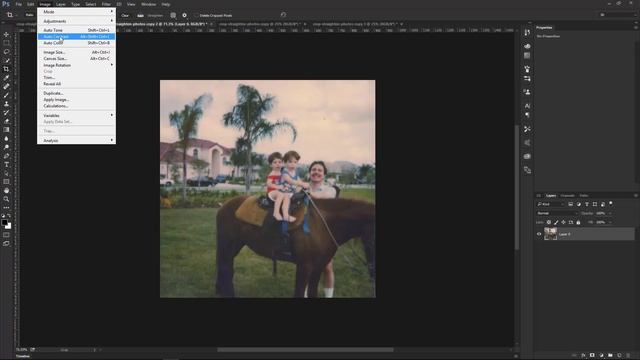Select the Brush tool
Screen dimensions: 640x360
tap(6, 95)
